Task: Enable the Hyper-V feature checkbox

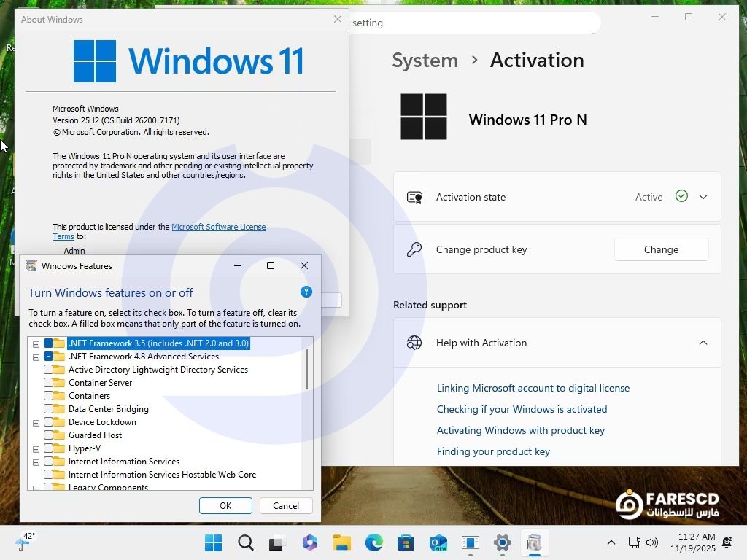Action: (x=49, y=448)
